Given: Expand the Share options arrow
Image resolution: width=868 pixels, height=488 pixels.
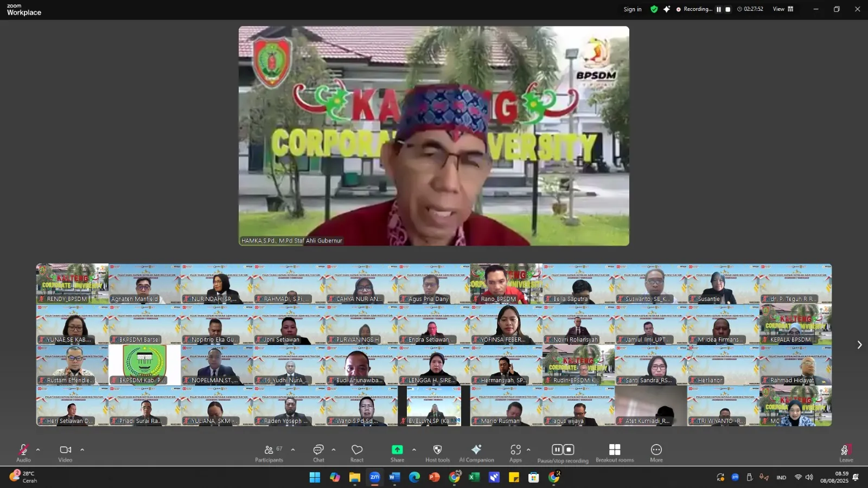Looking at the screenshot, I should tap(414, 450).
